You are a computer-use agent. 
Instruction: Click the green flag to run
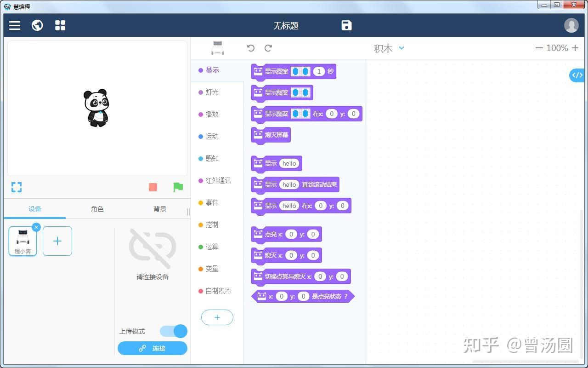click(178, 187)
